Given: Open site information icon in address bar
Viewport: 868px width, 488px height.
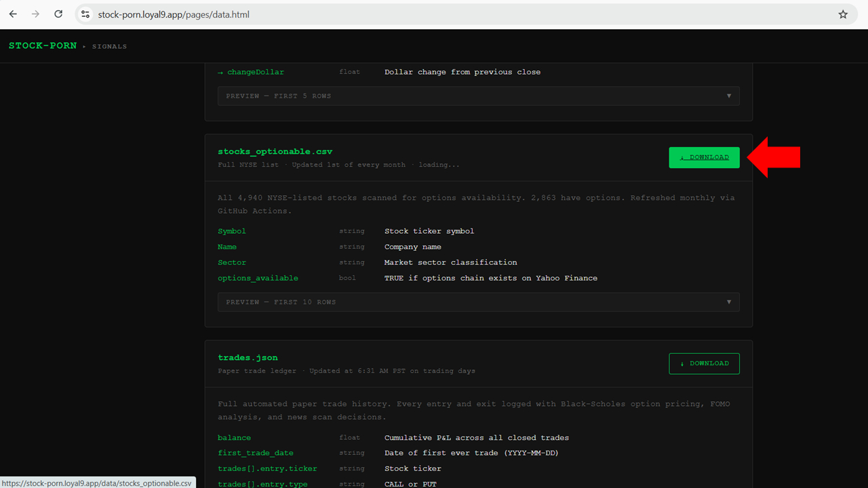Looking at the screenshot, I should (x=85, y=14).
